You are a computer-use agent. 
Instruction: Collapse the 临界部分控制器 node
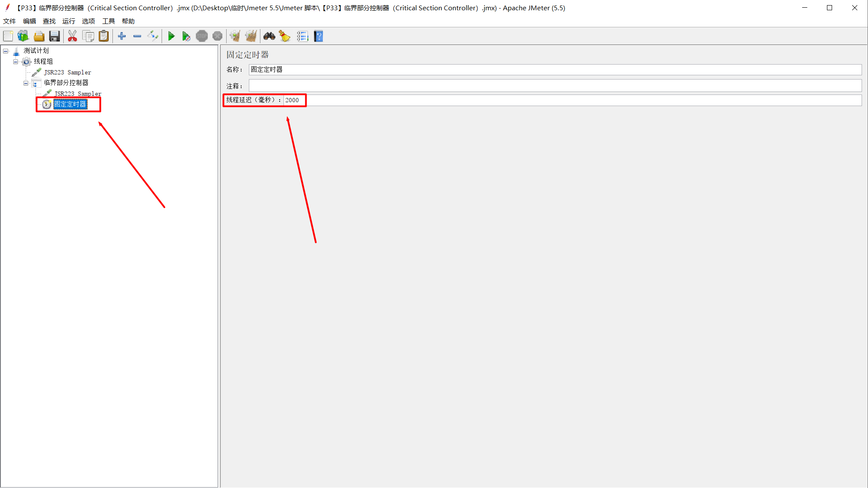(x=26, y=83)
